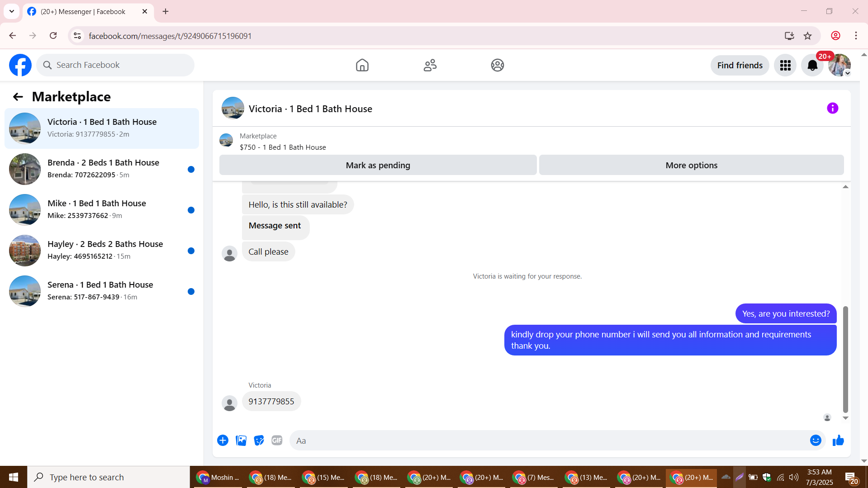Open a new browser tab

pos(166,11)
